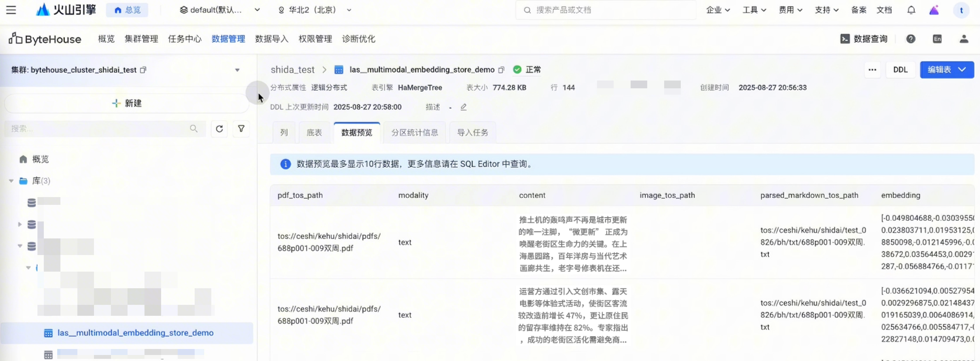The width and height of the screenshot is (980, 361).
Task: Click the first database icon in the tree
Action: [x=31, y=203]
